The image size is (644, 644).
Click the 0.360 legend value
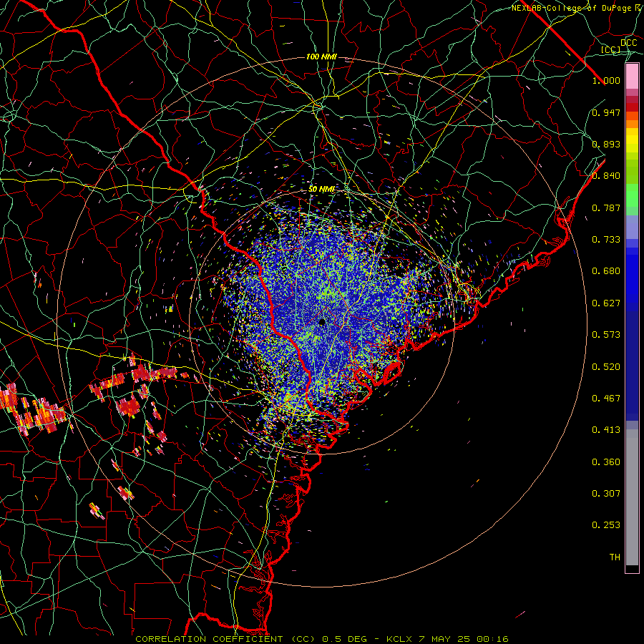606,462
